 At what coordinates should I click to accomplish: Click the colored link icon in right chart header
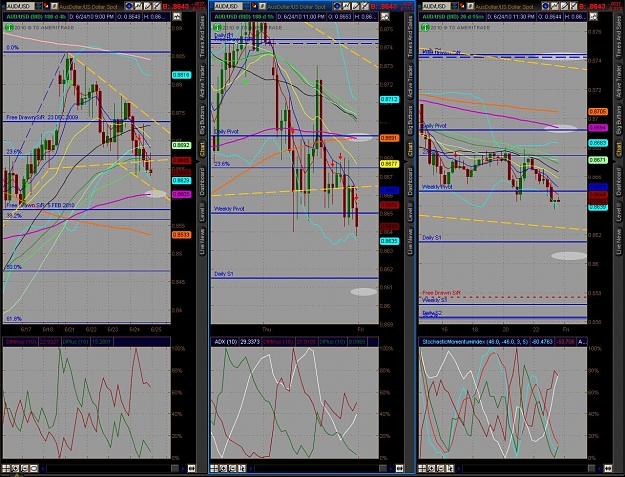pos(464,6)
